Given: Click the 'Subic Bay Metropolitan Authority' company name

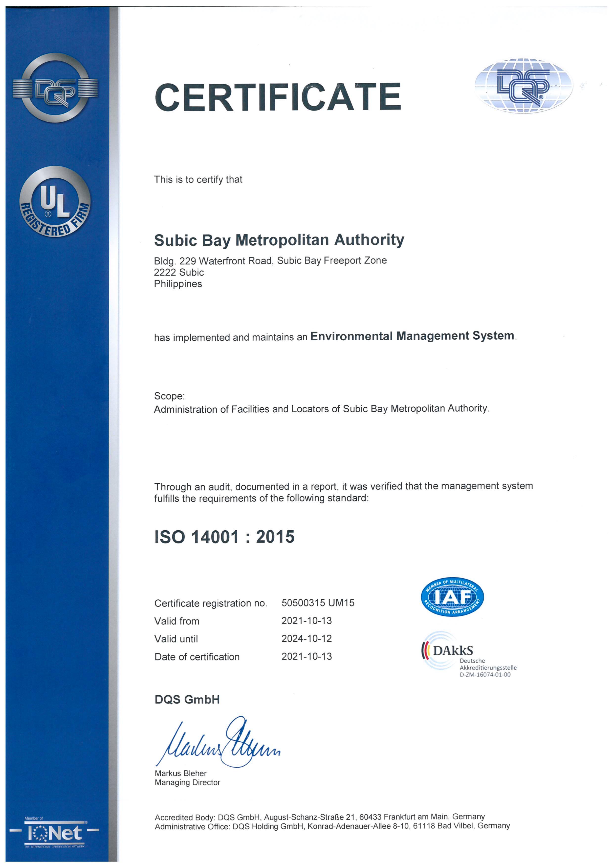Looking at the screenshot, I should click(x=279, y=240).
